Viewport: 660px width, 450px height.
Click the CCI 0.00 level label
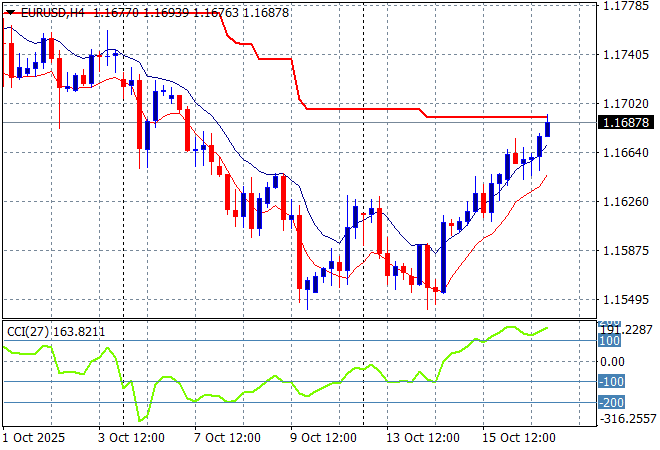point(612,362)
